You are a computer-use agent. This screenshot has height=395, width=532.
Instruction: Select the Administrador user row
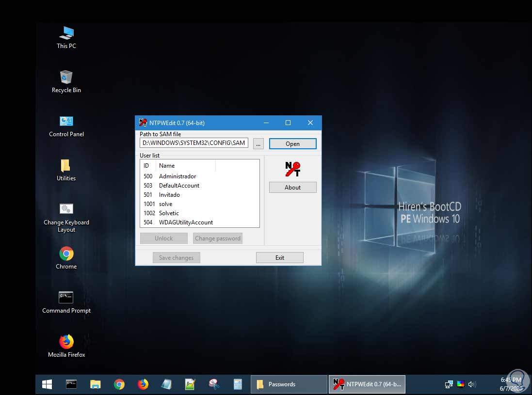pyautogui.click(x=199, y=176)
